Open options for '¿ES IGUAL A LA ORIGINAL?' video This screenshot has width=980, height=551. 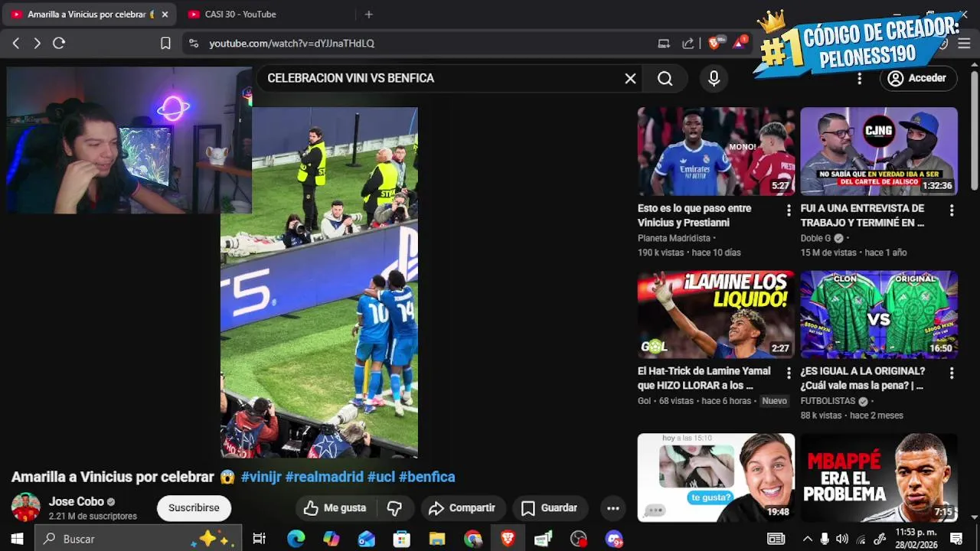point(952,373)
